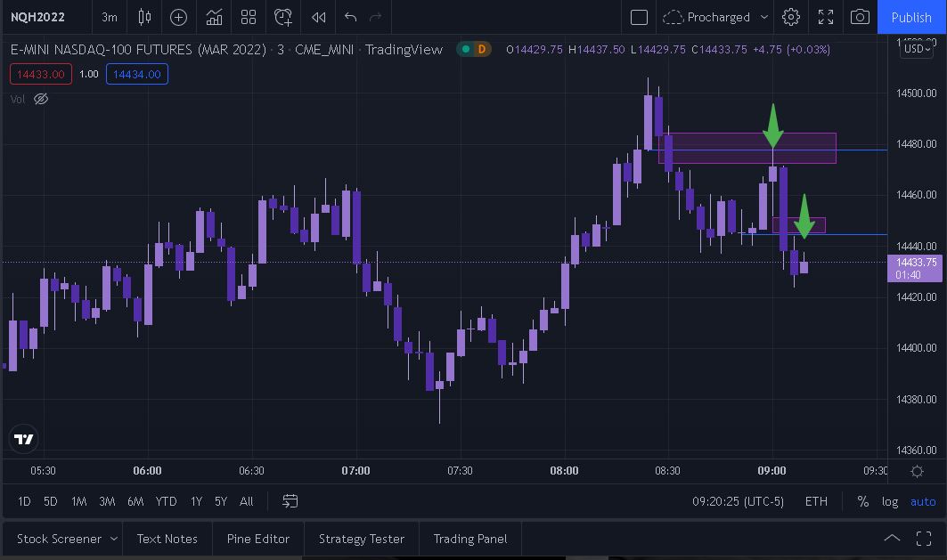This screenshot has width=947, height=560.
Task: Select the YTD date range
Action: [x=166, y=501]
